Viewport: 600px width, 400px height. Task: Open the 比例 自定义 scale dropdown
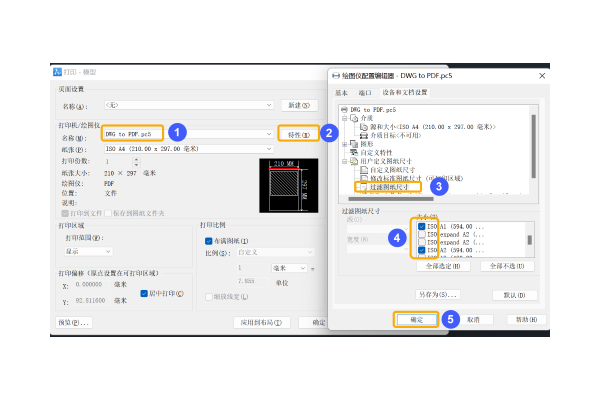pyautogui.click(x=275, y=252)
